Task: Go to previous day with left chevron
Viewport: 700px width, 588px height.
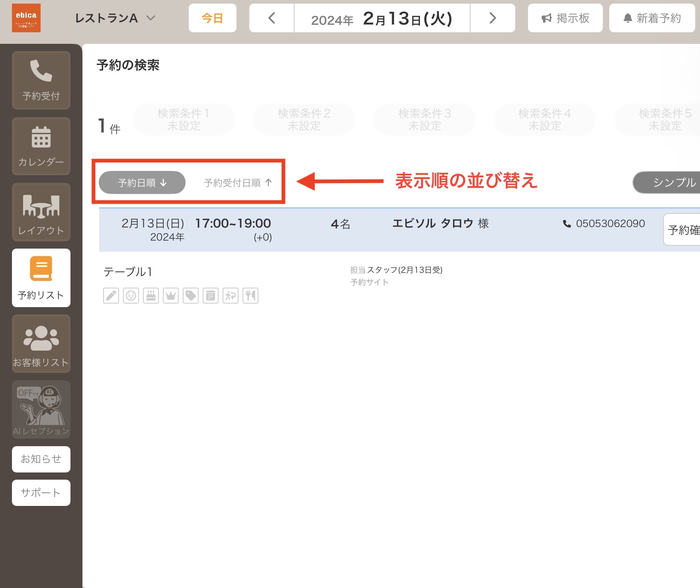Action: (272, 18)
